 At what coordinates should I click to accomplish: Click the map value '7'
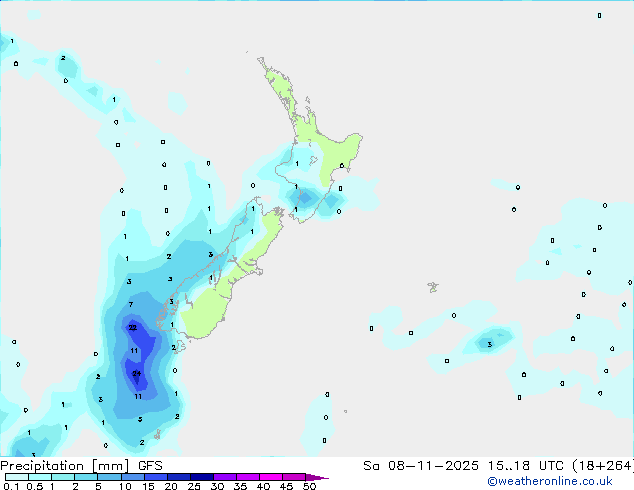click(x=131, y=304)
